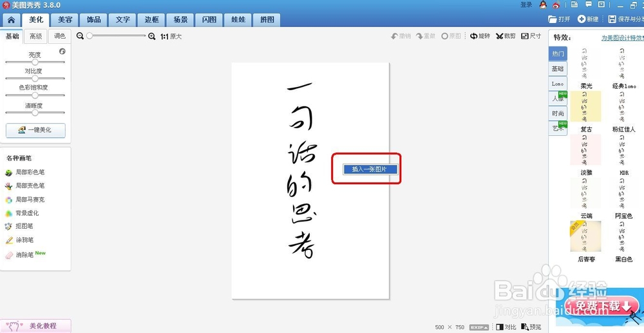Select 时尚 effects category
Screen dimensions: 644x333
[558, 113]
